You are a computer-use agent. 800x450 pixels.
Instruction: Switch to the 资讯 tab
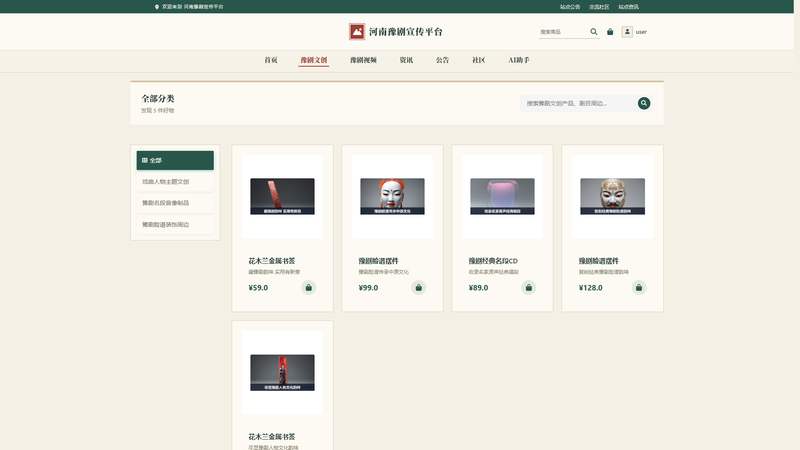tap(406, 60)
